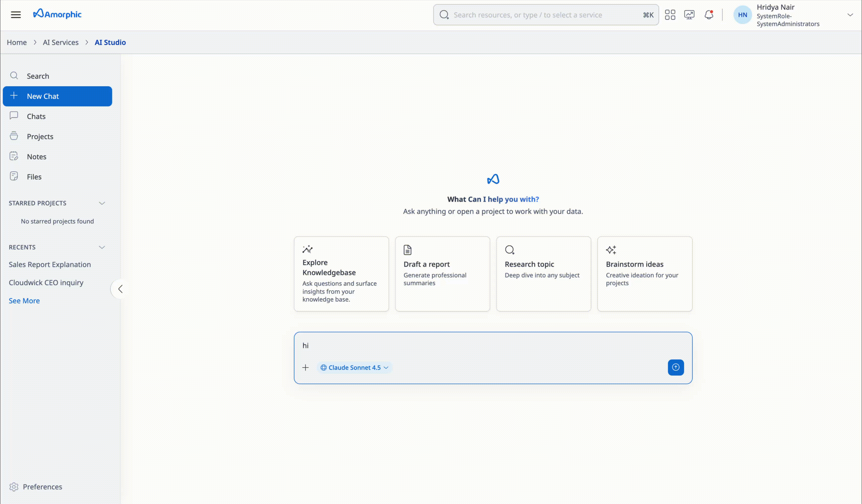The height and width of the screenshot is (504, 862).
Task: Click the Preferences gear icon
Action: click(14, 487)
